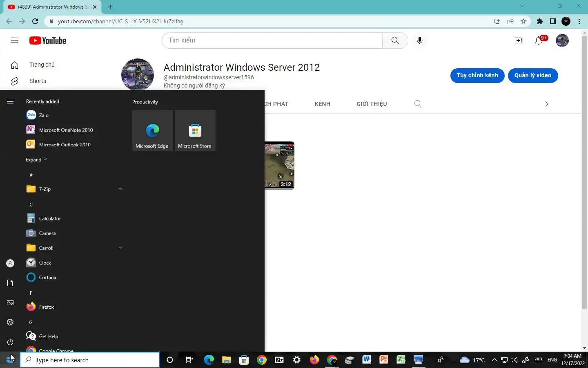Click the Microsoft Store tile
Viewport: 588px width, 368px height.
tap(195, 130)
